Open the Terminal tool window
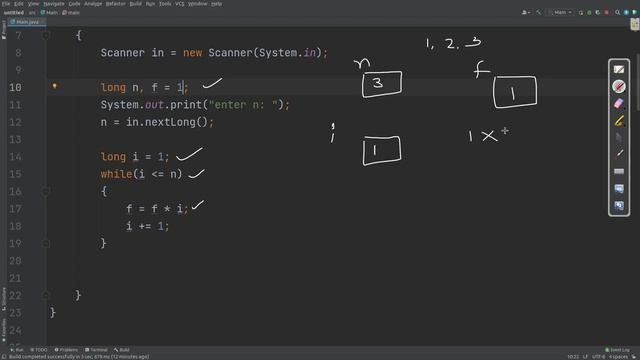The height and width of the screenshot is (360, 640). click(x=96, y=350)
